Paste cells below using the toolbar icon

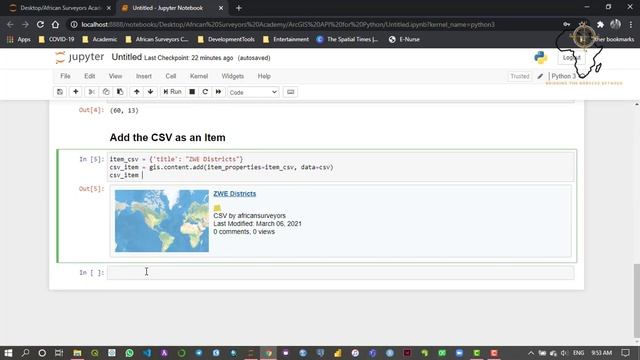[x=120, y=92]
